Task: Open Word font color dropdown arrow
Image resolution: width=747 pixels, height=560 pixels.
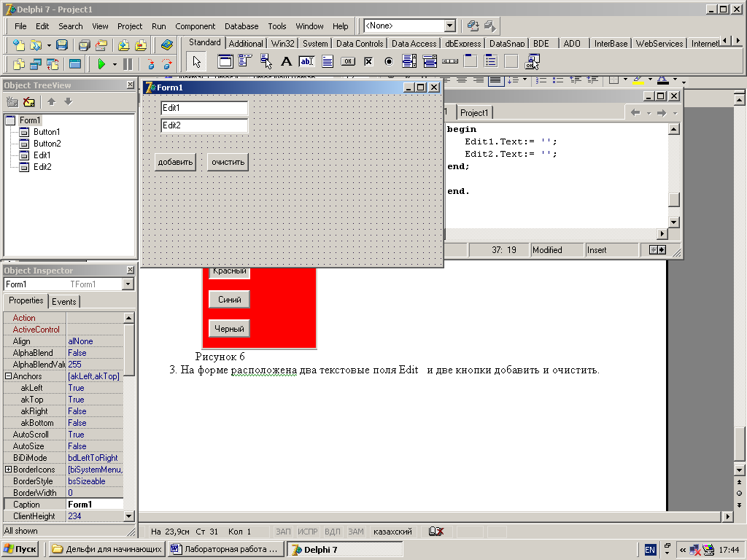Action: pos(675,79)
